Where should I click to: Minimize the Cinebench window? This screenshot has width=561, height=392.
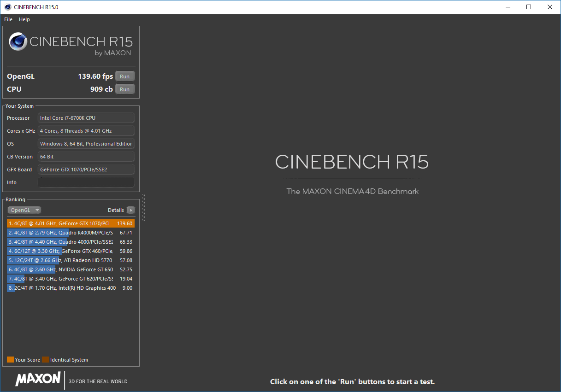508,7
